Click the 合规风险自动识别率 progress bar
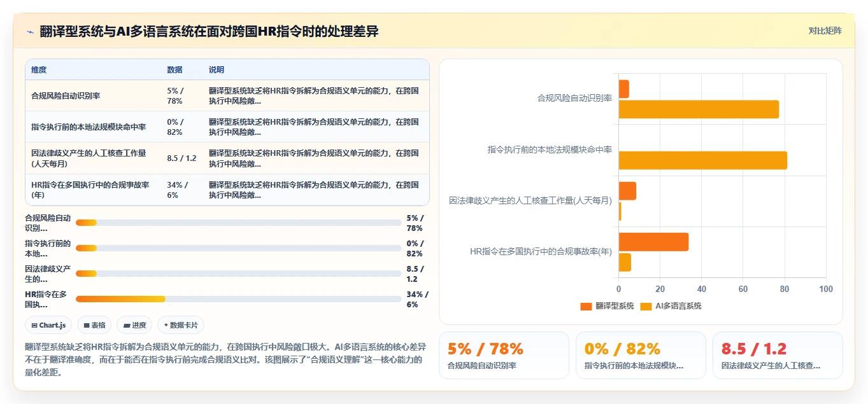The height and width of the screenshot is (404, 868). [x=238, y=223]
